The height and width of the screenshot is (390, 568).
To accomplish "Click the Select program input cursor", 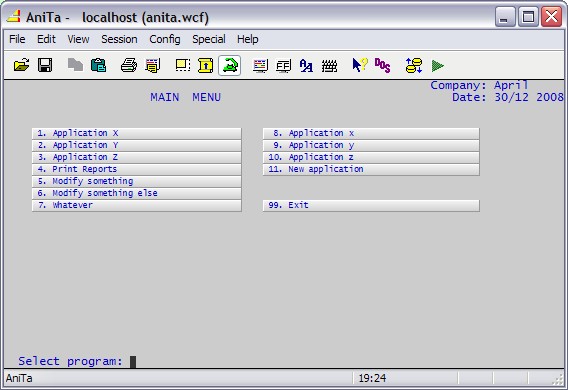I will [x=133, y=361].
